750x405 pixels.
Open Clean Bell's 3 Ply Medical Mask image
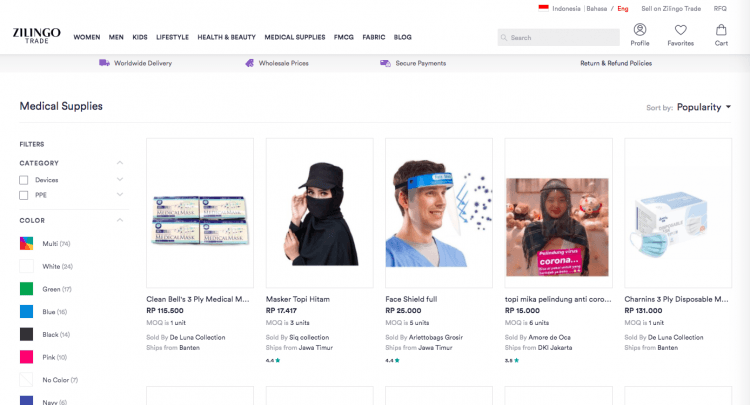click(200, 213)
